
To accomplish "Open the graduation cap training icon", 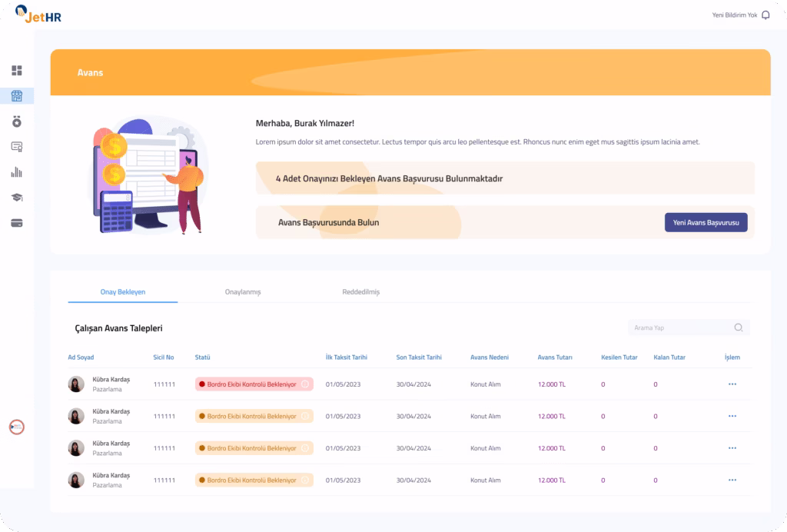I will click(17, 198).
